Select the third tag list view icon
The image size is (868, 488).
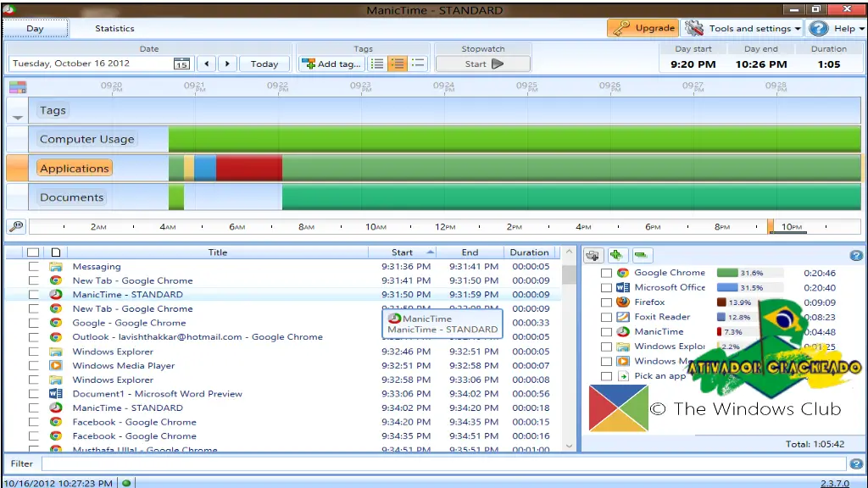point(418,64)
